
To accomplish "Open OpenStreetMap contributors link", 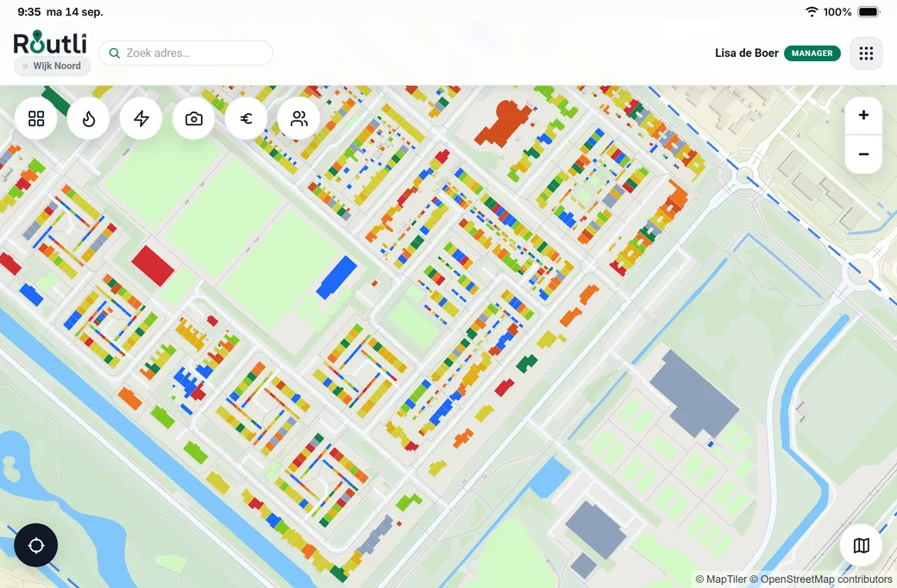I will [x=821, y=579].
